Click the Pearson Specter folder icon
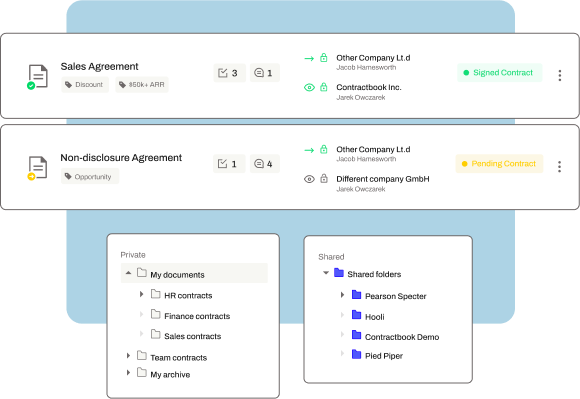This screenshot has width=580, height=399. [x=357, y=295]
